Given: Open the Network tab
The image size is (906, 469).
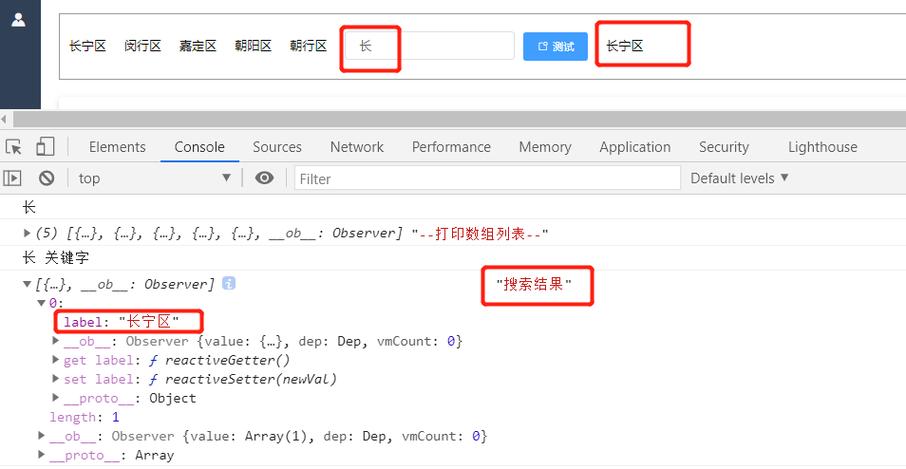Looking at the screenshot, I should click(x=357, y=147).
